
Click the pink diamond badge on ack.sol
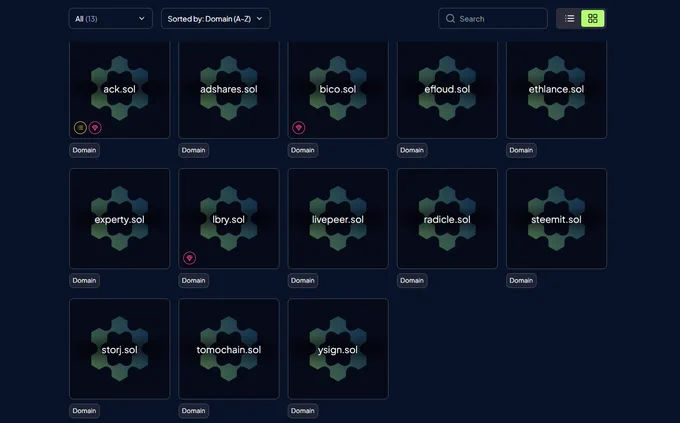click(x=95, y=128)
